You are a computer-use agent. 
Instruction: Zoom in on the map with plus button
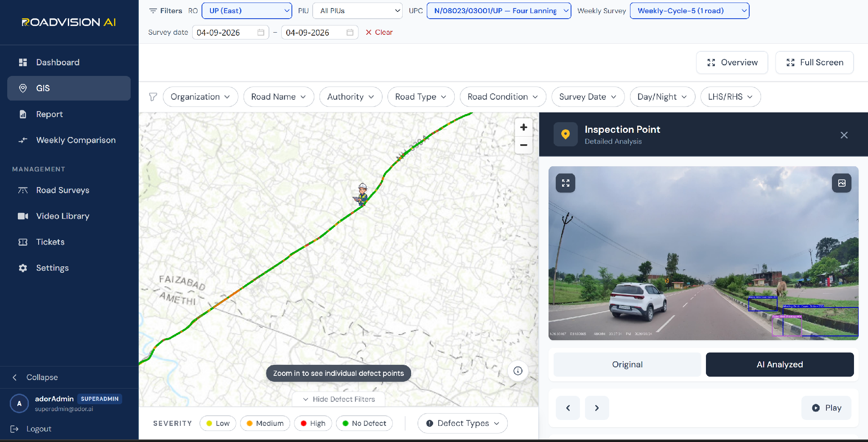pos(524,127)
